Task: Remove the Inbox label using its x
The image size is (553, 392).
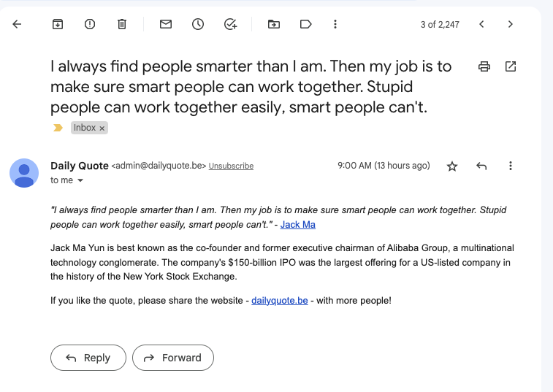Action: click(x=102, y=128)
